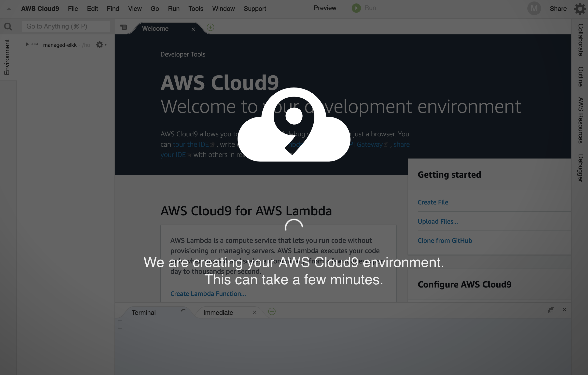Add a new editor tab with plus icon
Image resolution: width=588 pixels, height=375 pixels.
coord(210,27)
